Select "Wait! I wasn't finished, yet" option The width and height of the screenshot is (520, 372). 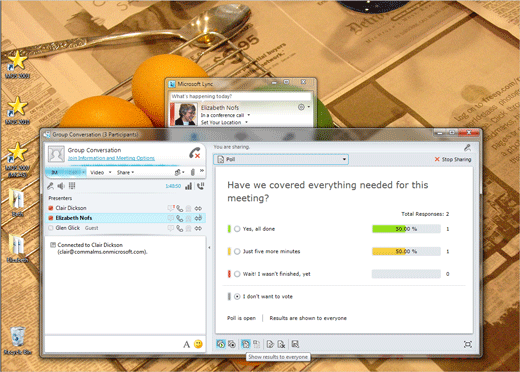[x=237, y=274]
